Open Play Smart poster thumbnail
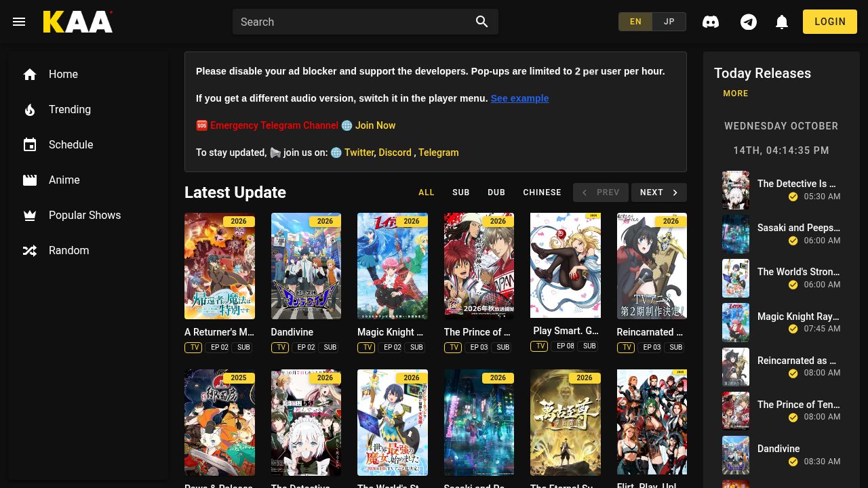This screenshot has height=488, width=868. pyautogui.click(x=566, y=265)
